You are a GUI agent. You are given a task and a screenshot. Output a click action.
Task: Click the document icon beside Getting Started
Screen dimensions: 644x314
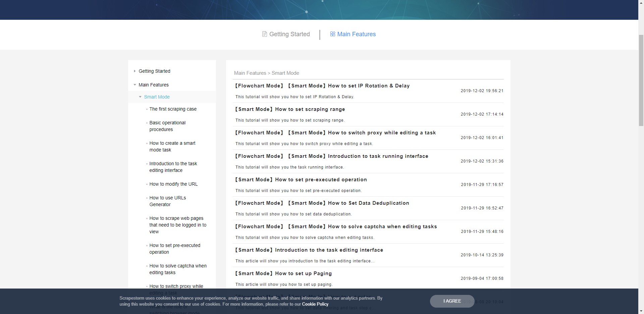[x=264, y=34]
